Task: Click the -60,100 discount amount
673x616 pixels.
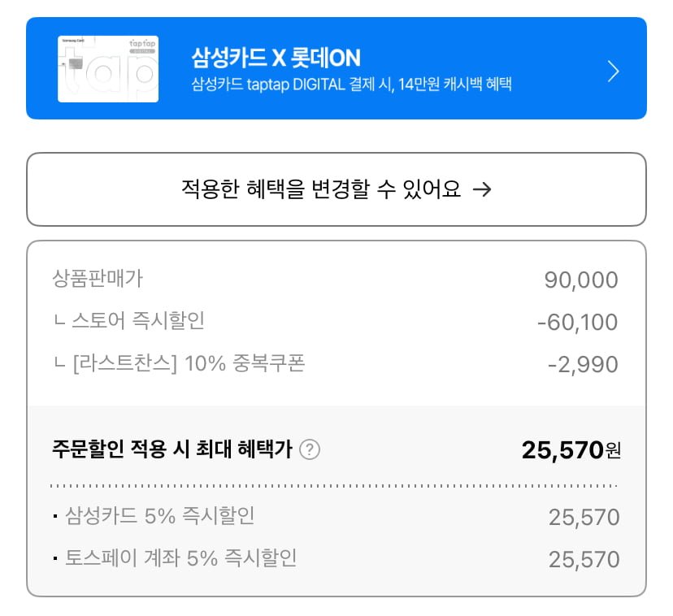Action: (577, 323)
